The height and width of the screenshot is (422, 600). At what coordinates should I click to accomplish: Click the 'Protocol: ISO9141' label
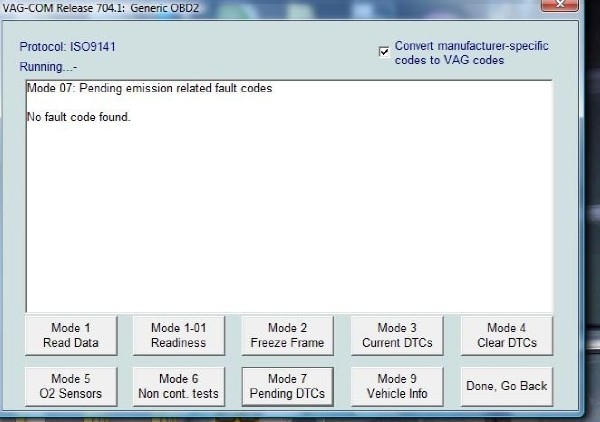pyautogui.click(x=67, y=47)
